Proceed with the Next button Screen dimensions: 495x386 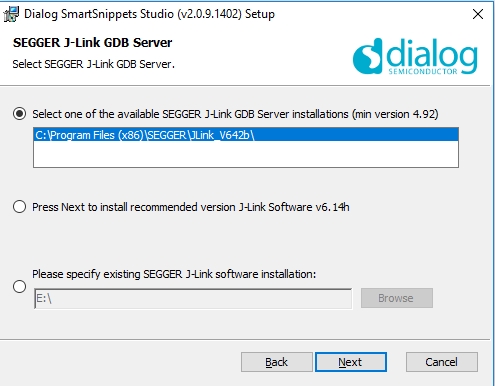(x=351, y=362)
